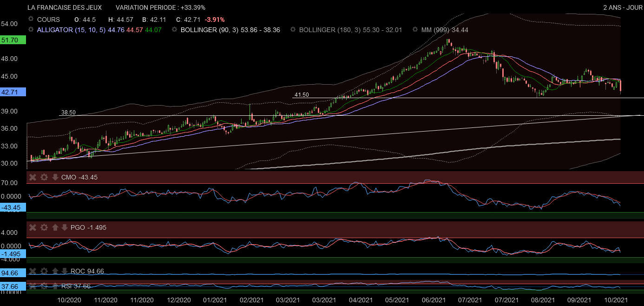Open the COURS settings gear
This screenshot has height=306, width=644.
click(31, 20)
